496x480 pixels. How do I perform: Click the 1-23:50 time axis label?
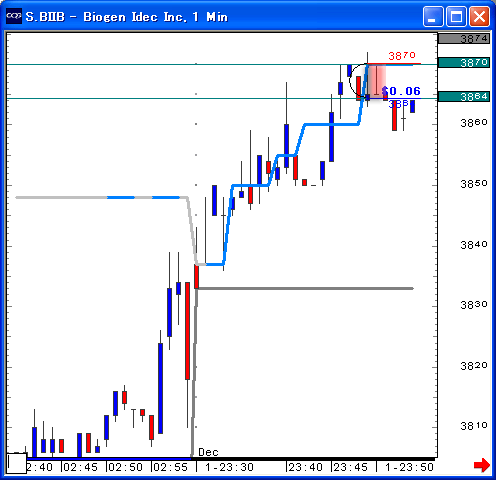click(x=409, y=467)
